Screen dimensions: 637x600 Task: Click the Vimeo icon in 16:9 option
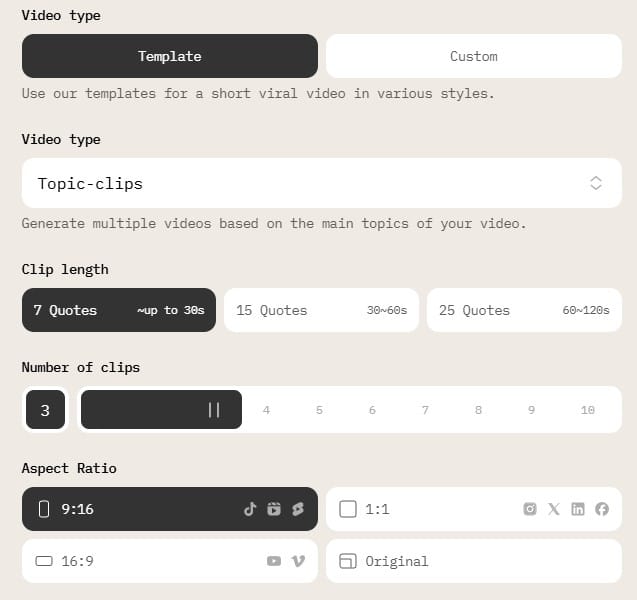click(x=298, y=561)
